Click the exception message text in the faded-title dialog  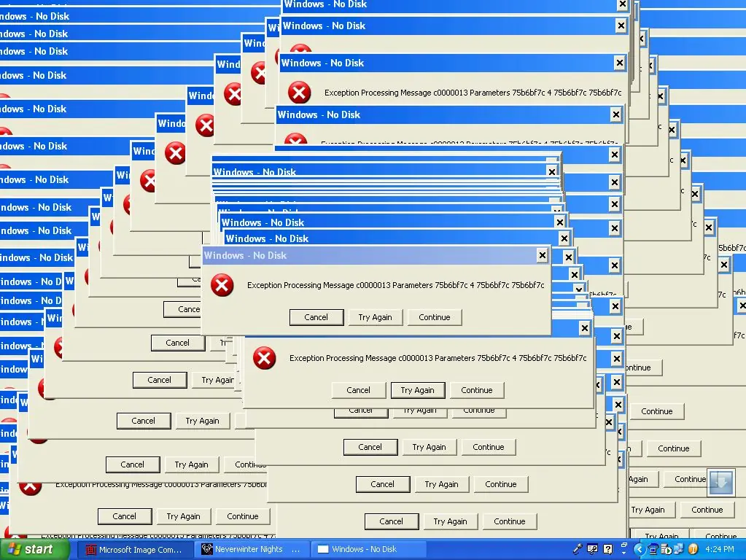click(395, 285)
